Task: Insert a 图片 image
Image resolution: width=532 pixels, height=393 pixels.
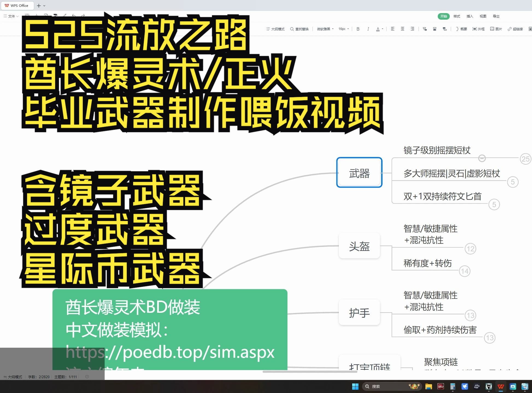Action: click(496, 29)
